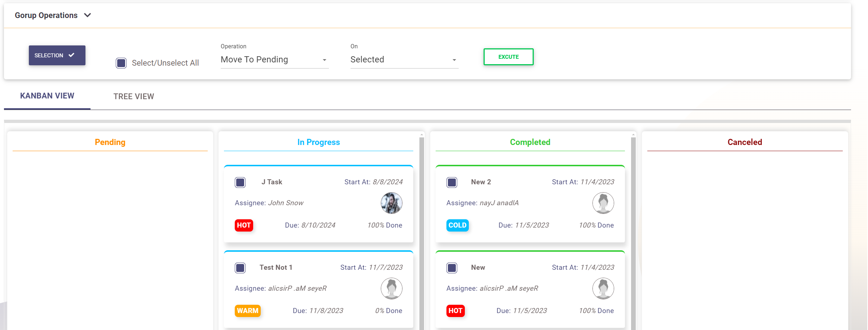
Task: Click John Snow's avatar on J Task
Action: click(391, 203)
